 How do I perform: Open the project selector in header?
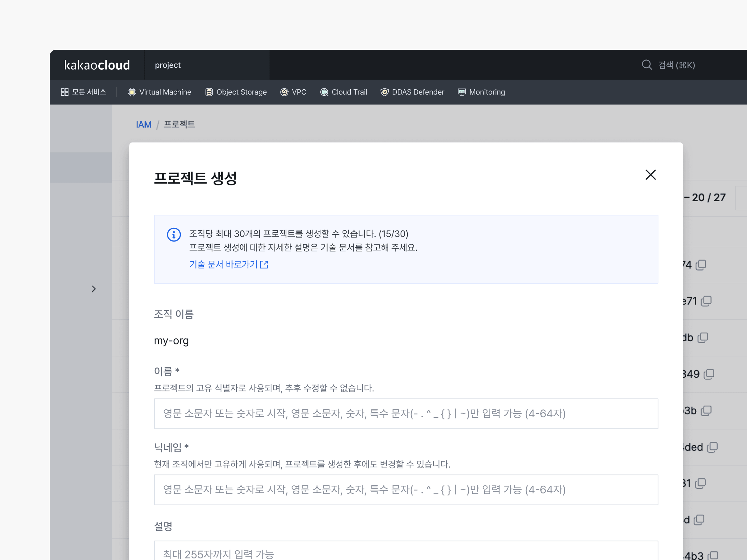click(207, 65)
